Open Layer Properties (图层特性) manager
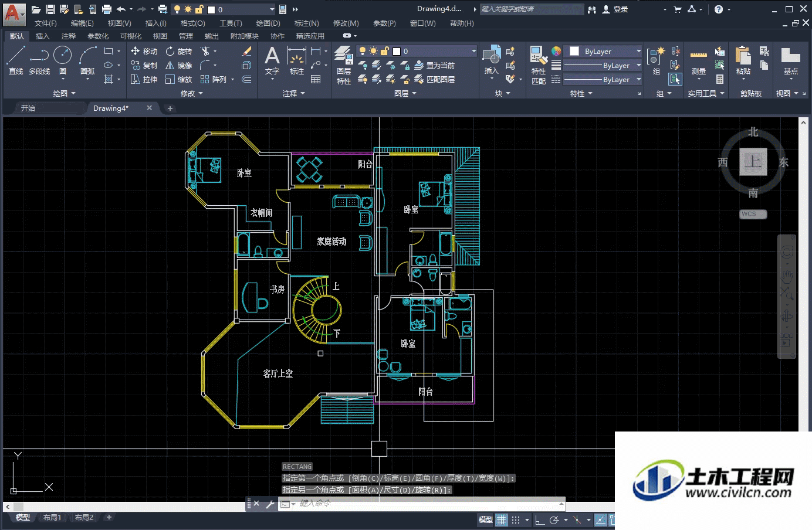Image resolution: width=812 pixels, height=530 pixels. tap(344, 66)
